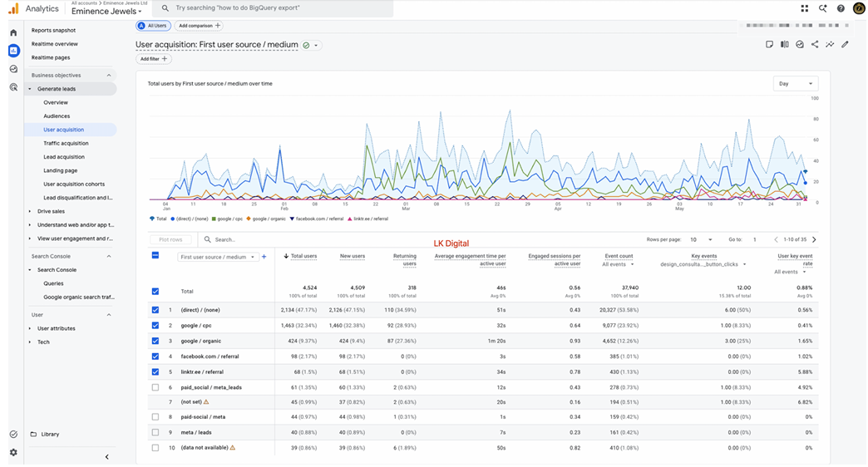The image size is (868, 467).
Task: Click google / organic orange legend swatch
Action: 249,219
